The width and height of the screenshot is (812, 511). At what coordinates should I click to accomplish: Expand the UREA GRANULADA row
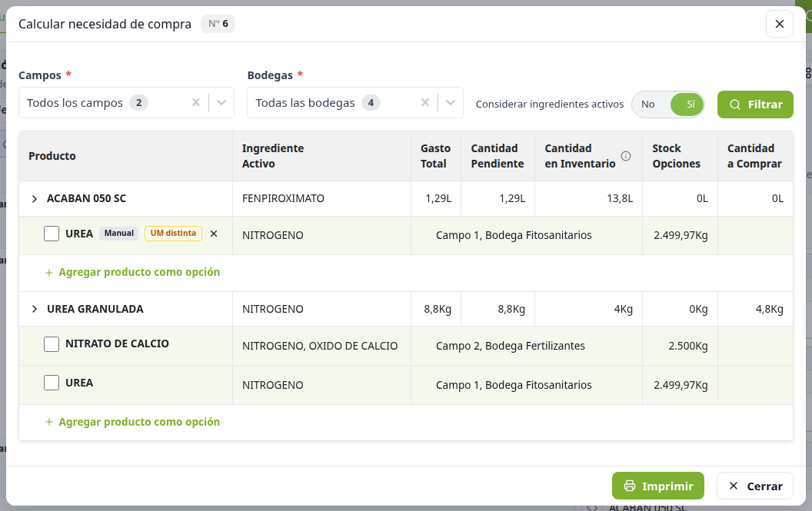(x=34, y=309)
